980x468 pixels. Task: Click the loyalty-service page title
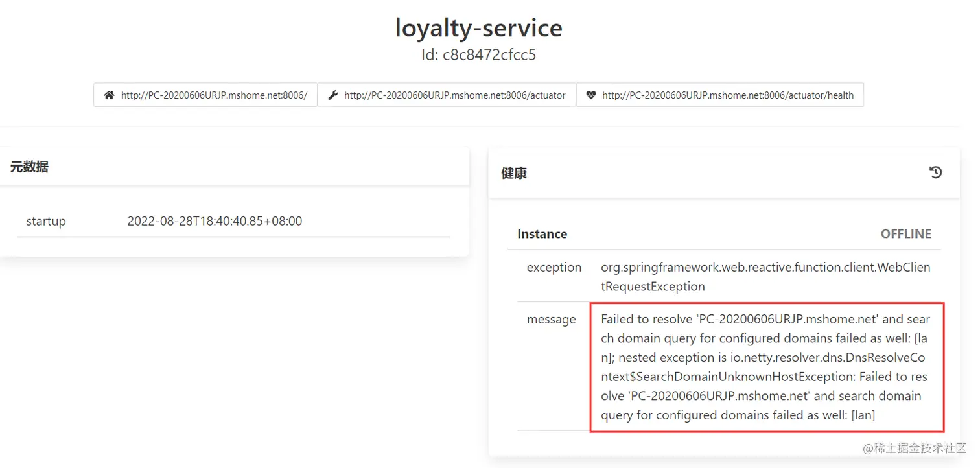478,28
